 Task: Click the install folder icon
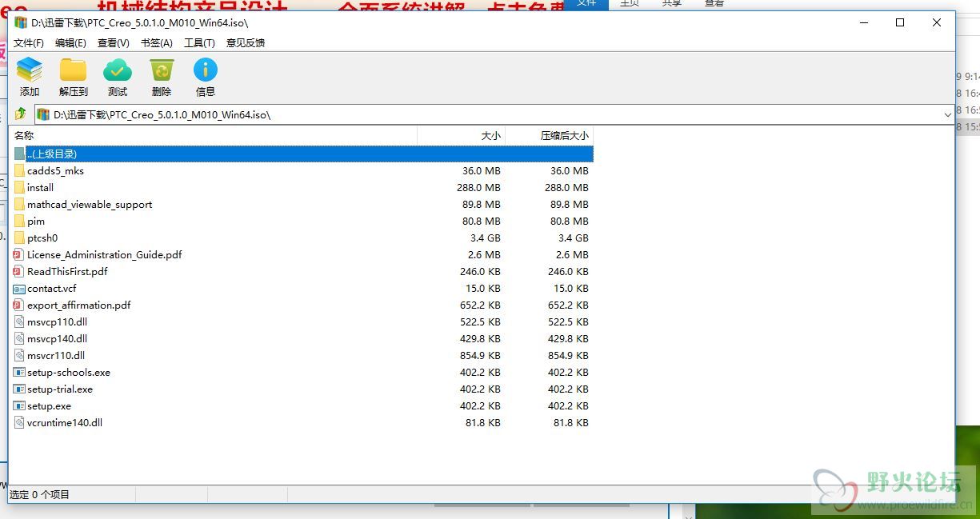(19, 187)
